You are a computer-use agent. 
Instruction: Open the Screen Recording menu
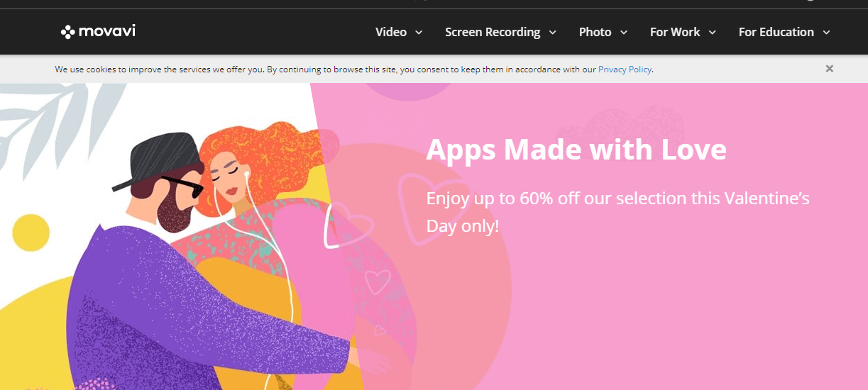493,32
